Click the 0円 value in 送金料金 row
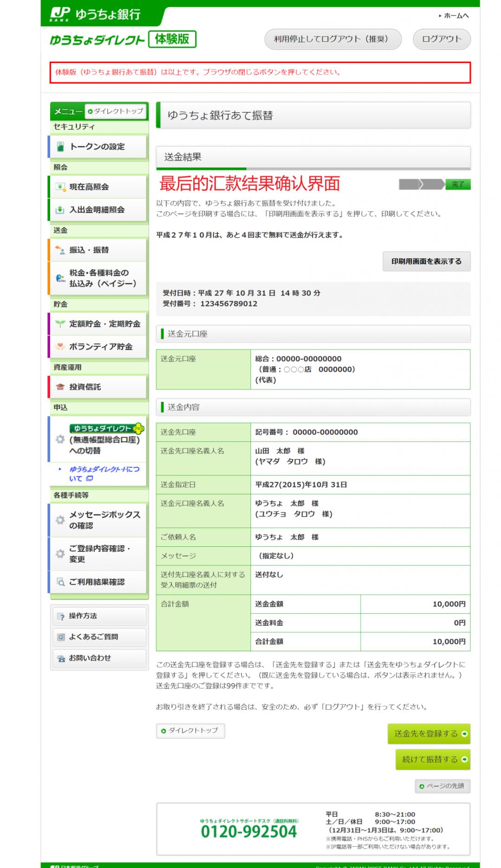501x868 pixels. pos(460,622)
